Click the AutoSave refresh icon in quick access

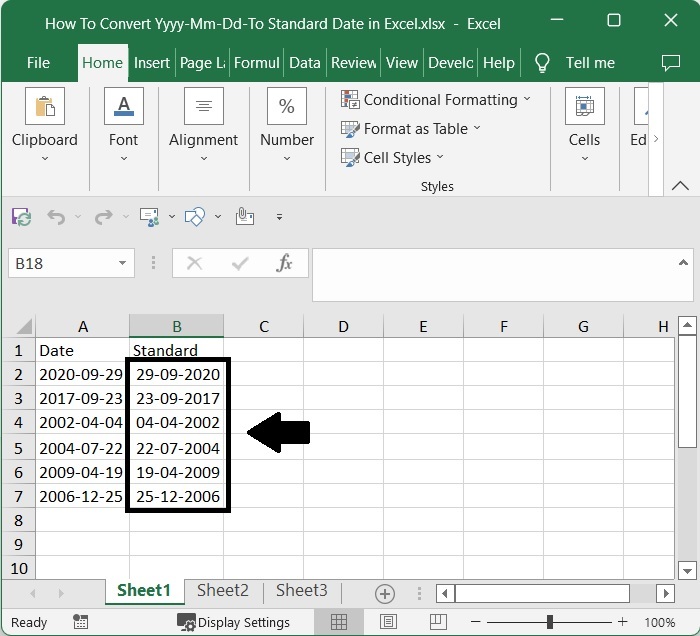(x=21, y=216)
